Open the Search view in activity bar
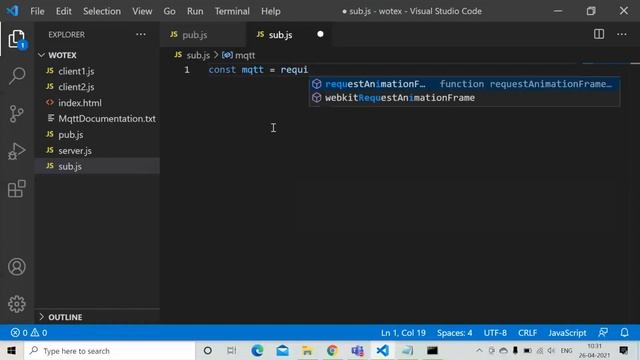Viewport: 640px width, 360px height. tap(17, 76)
